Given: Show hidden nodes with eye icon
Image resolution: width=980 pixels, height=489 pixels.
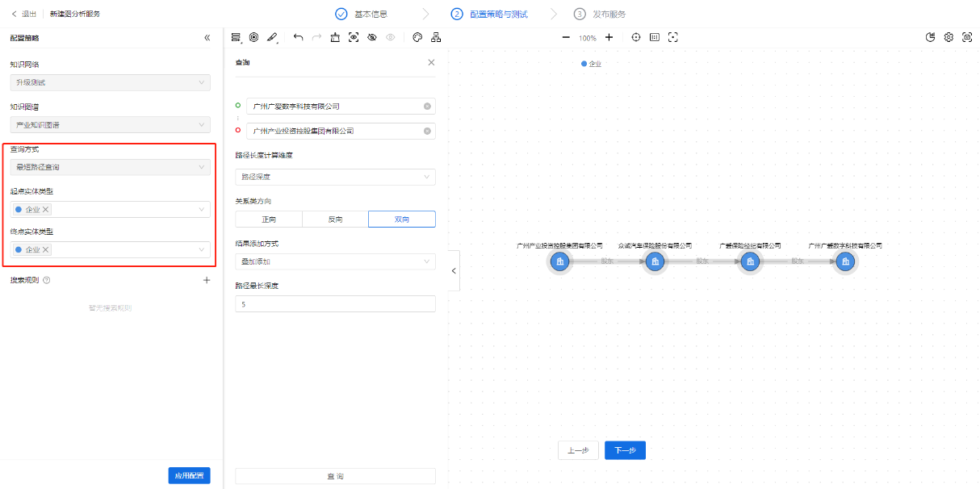Looking at the screenshot, I should click(x=391, y=37).
